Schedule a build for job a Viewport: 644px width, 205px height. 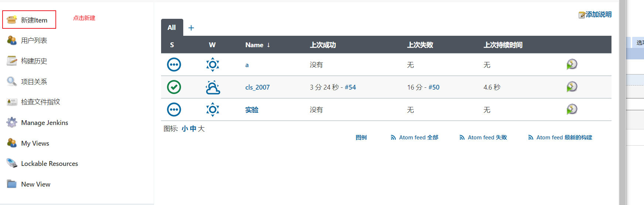pyautogui.click(x=572, y=65)
